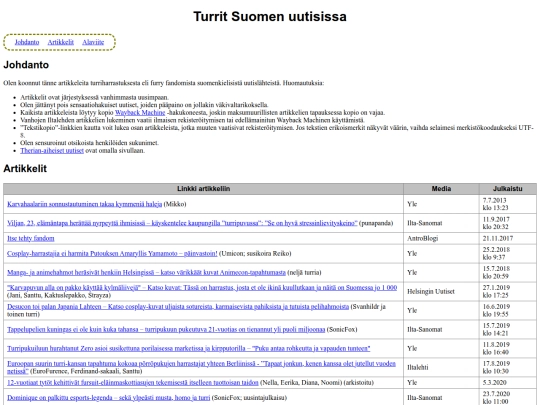Click the 15.7.2018 klo 20:59 date cell
The width and height of the screenshot is (540, 405).
pyautogui.click(x=508, y=272)
